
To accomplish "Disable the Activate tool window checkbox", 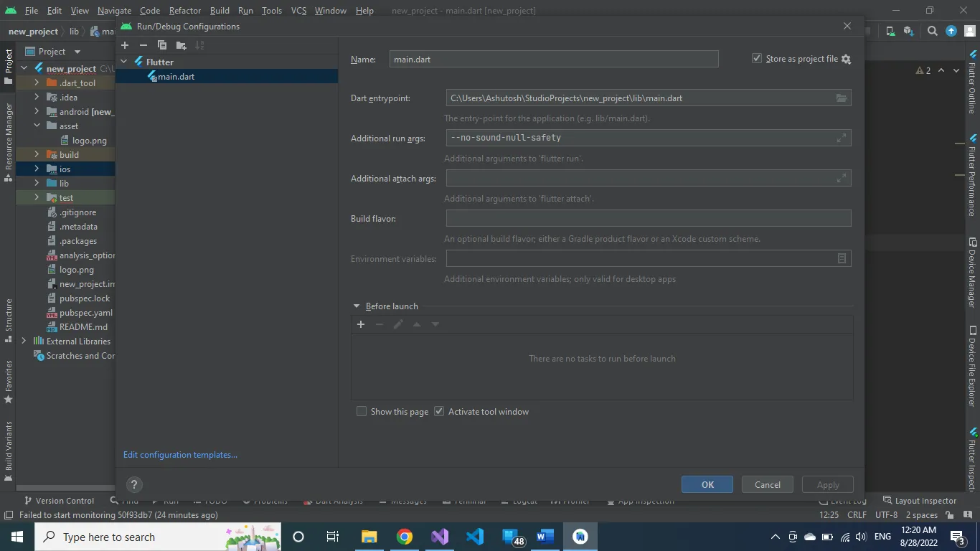I will click(439, 412).
